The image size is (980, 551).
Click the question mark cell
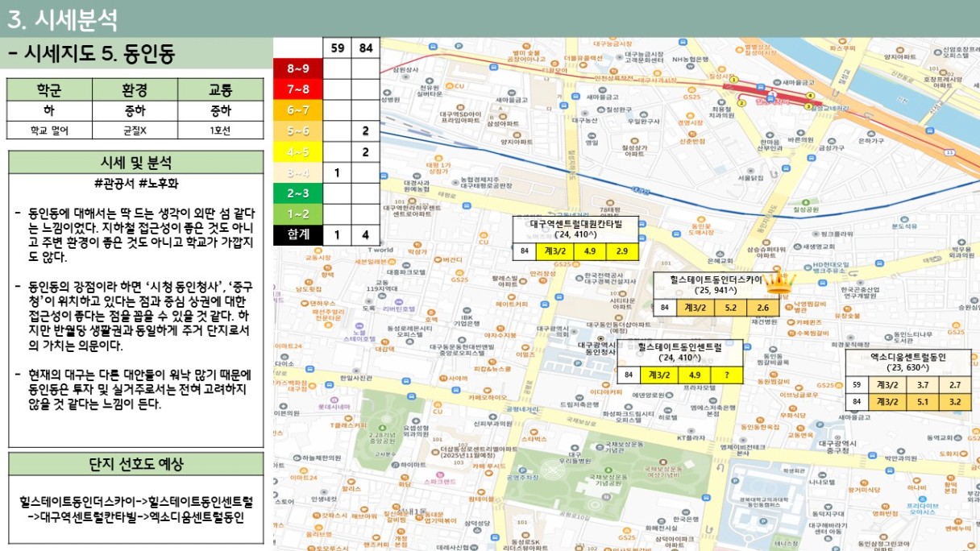point(726,375)
